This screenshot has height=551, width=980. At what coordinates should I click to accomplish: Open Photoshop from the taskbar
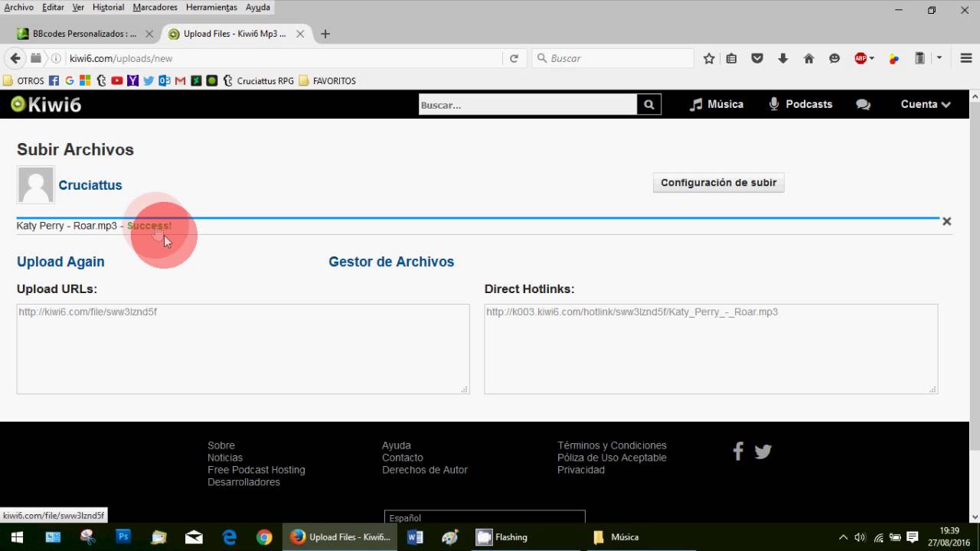(x=123, y=537)
